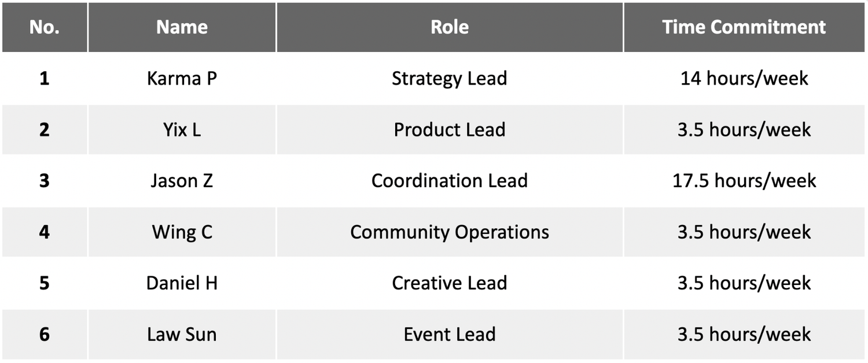Image resolution: width=868 pixels, height=363 pixels.
Task: Click the name cell "Law Sun"
Action: tap(182, 334)
